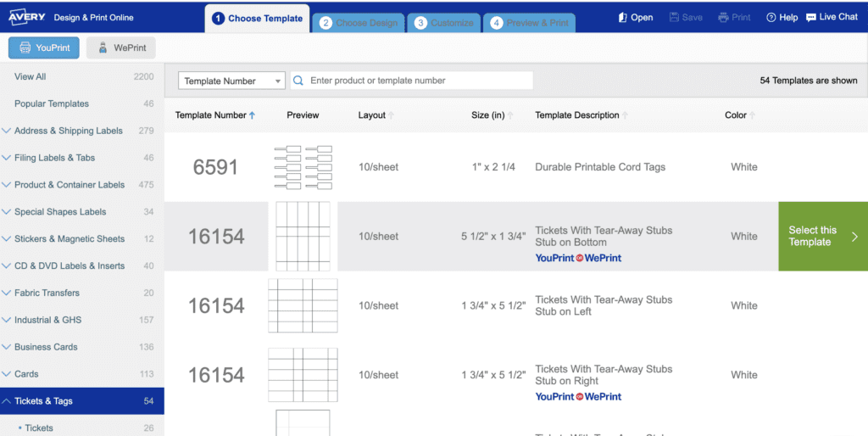Click the Open file icon
Screen dimensions: 868x436
point(623,17)
